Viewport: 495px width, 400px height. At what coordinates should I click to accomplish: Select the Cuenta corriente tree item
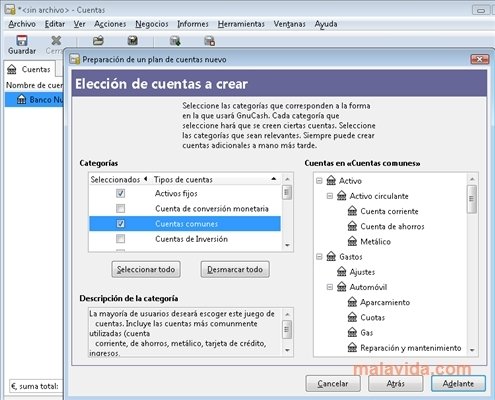click(x=389, y=211)
